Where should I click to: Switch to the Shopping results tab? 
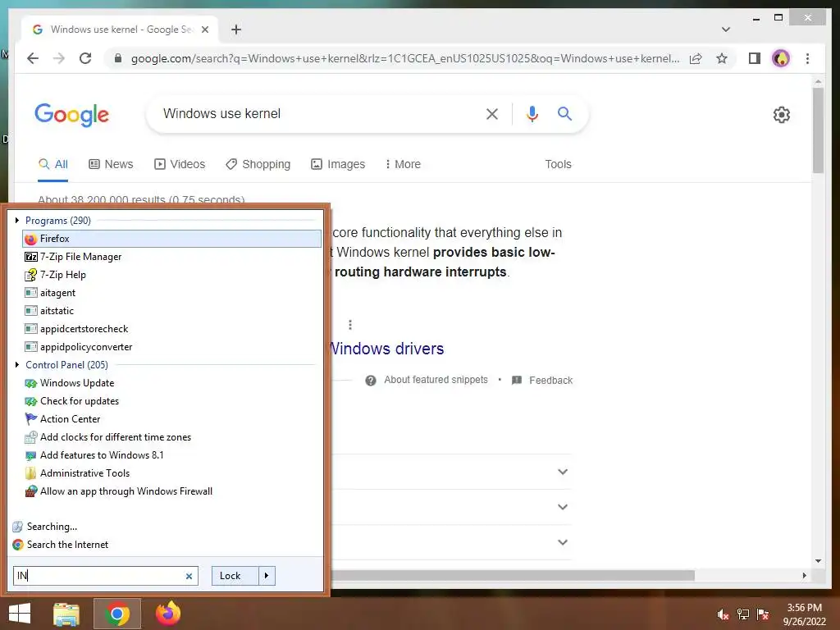coord(258,164)
